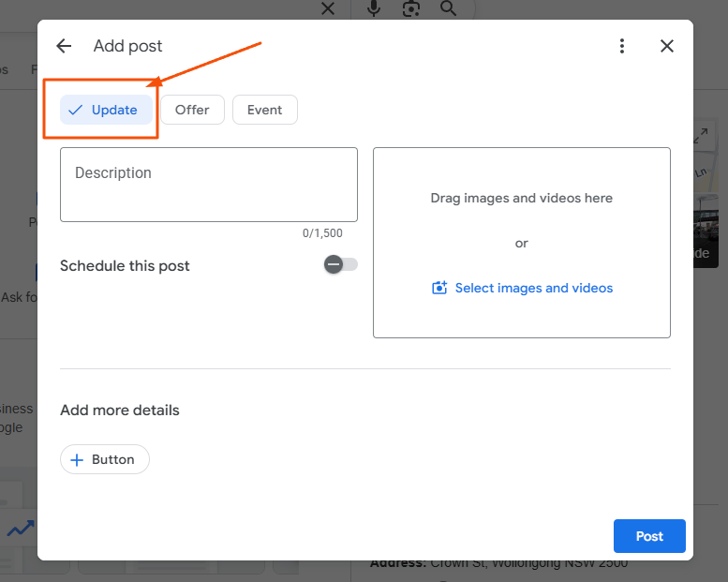The image size is (728, 582).
Task: Switch to the Event post type
Action: (264, 110)
